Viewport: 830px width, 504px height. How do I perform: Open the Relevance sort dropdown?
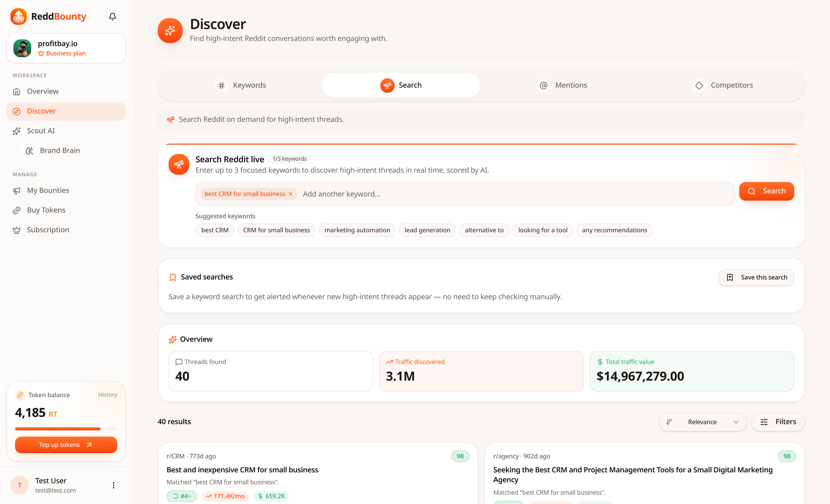click(x=703, y=422)
